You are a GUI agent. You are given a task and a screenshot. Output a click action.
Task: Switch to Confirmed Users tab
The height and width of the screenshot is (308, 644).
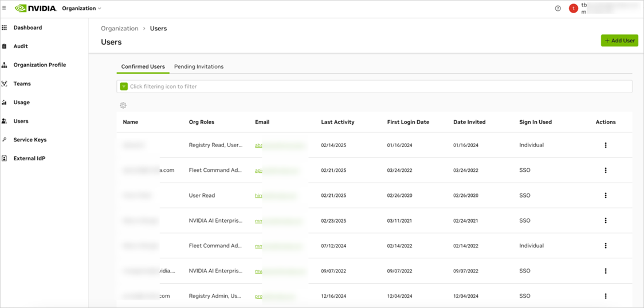coord(143,66)
